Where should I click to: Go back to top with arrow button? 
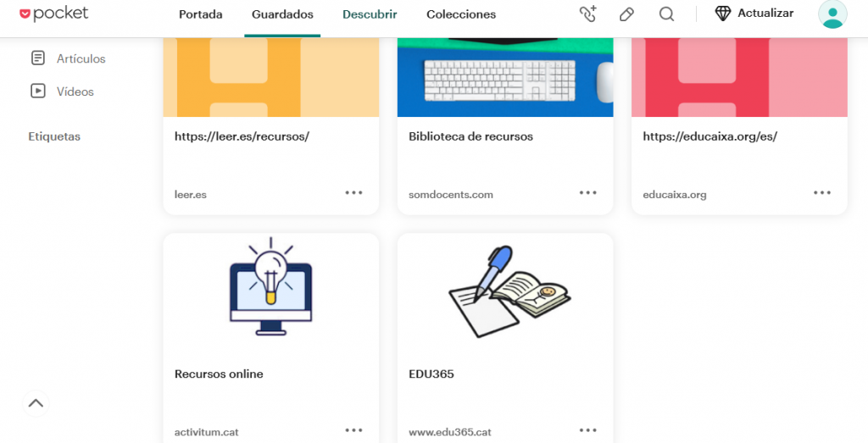[x=36, y=403]
